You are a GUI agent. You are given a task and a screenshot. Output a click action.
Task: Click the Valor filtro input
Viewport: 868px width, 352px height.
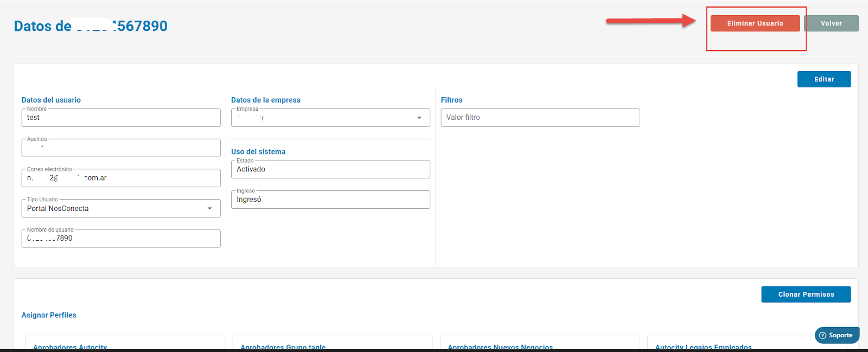click(540, 118)
